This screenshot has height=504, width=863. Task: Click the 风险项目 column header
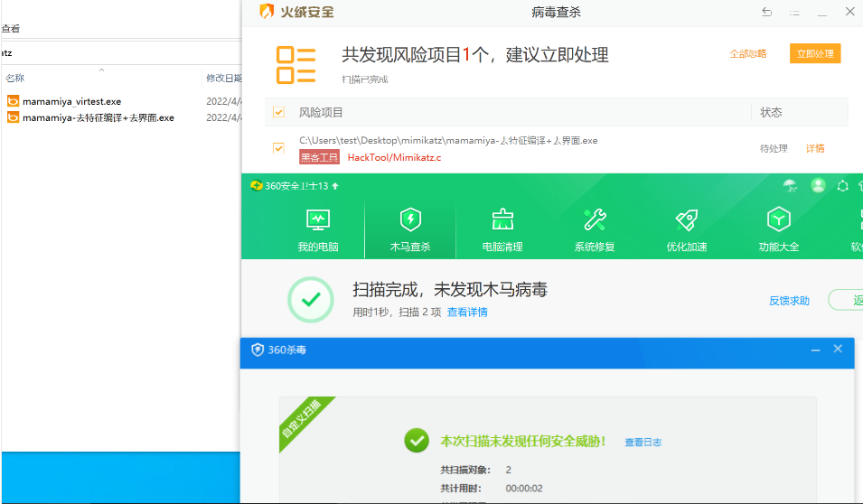pyautogui.click(x=321, y=112)
